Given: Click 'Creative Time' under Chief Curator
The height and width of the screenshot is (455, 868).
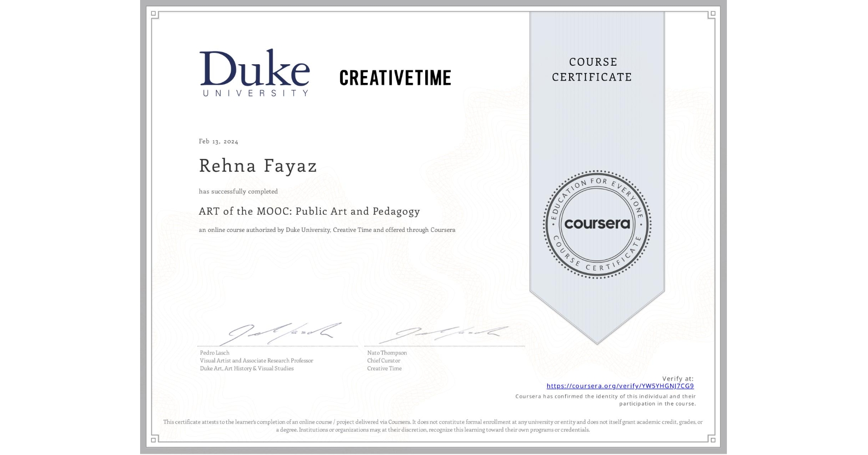Looking at the screenshot, I should point(385,368).
